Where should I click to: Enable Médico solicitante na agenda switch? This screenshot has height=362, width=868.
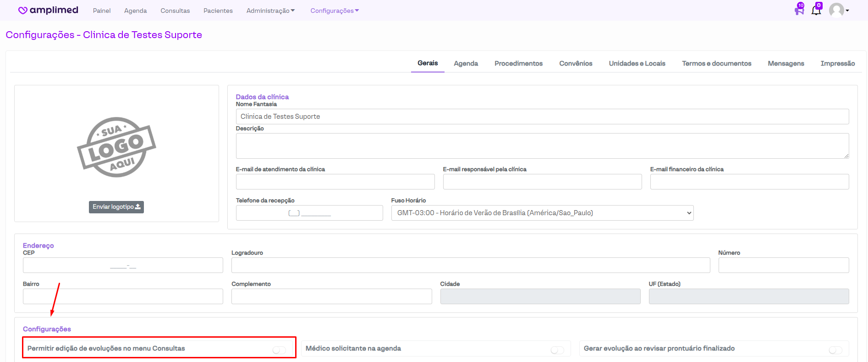(557, 350)
